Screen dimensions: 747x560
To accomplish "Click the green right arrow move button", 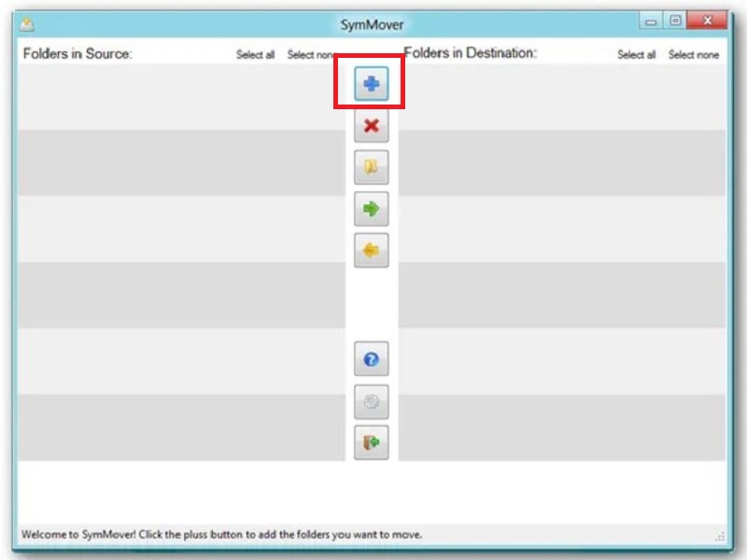I will pos(371,209).
